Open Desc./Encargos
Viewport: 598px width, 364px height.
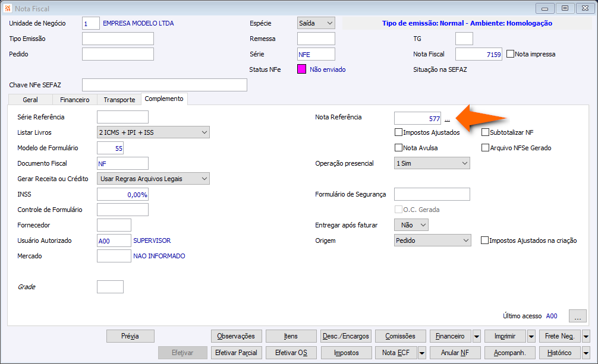point(346,336)
